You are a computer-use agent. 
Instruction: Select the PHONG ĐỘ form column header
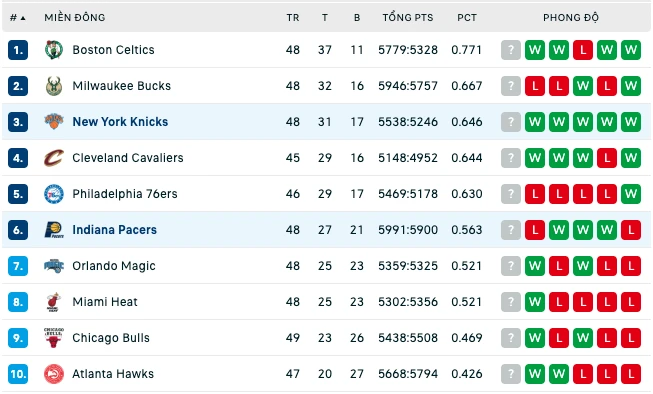pyautogui.click(x=571, y=17)
